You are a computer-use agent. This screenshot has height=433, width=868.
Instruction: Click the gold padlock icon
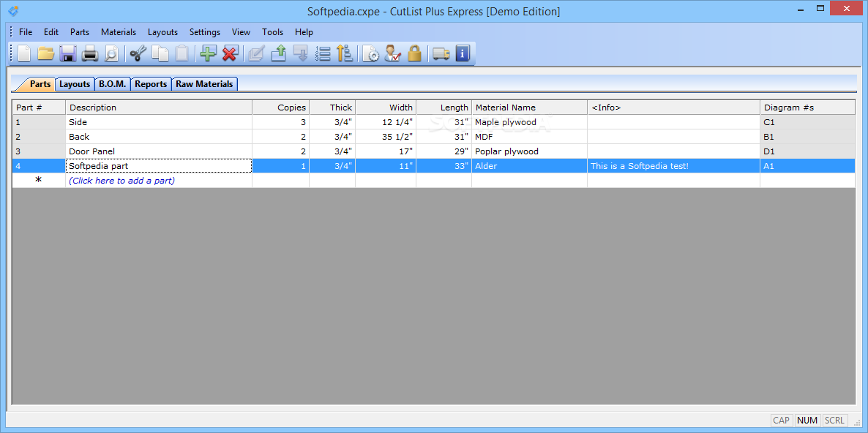415,53
